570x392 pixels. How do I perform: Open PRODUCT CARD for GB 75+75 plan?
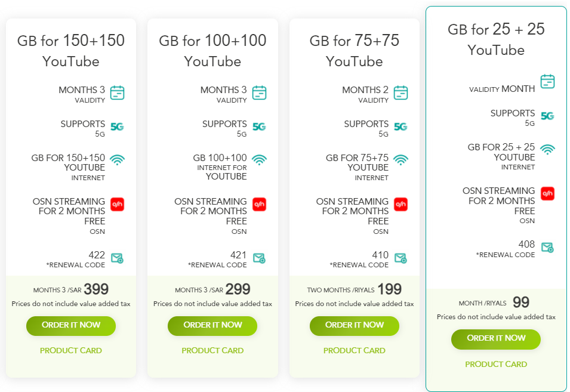click(354, 350)
